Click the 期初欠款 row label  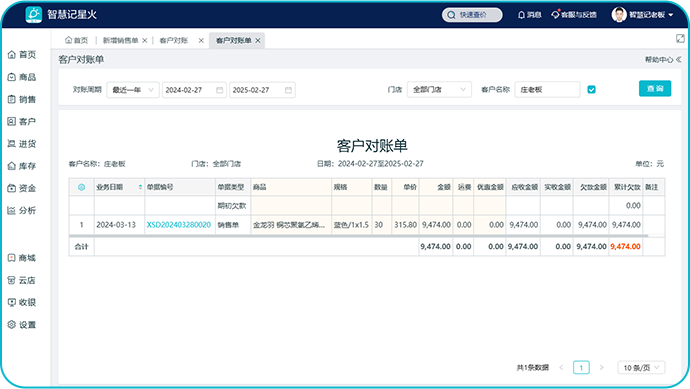tap(232, 206)
